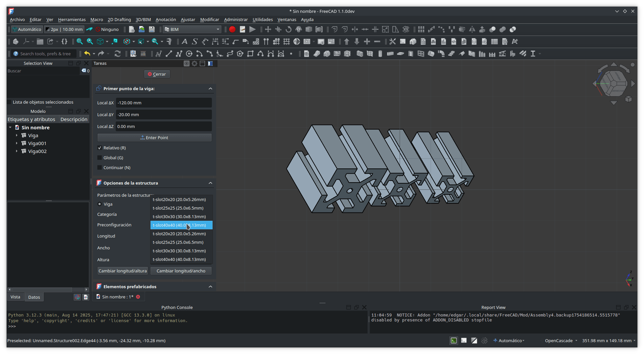
Task: Click the Cambiar longitud/ancho button
Action: (181, 271)
